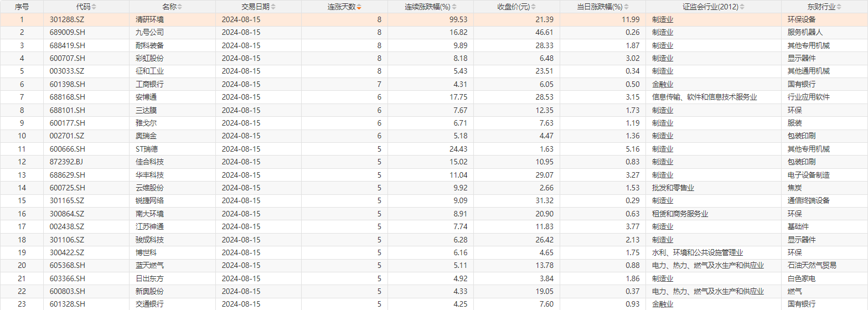The width and height of the screenshot is (868, 310).
Task: Click the 服务机器人 industry cell
Action: [x=805, y=32]
